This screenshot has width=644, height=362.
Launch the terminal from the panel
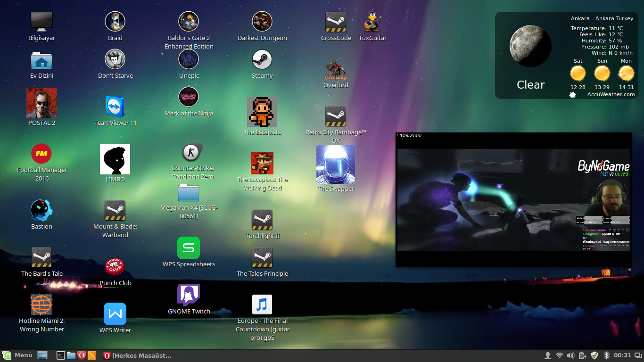point(60,355)
